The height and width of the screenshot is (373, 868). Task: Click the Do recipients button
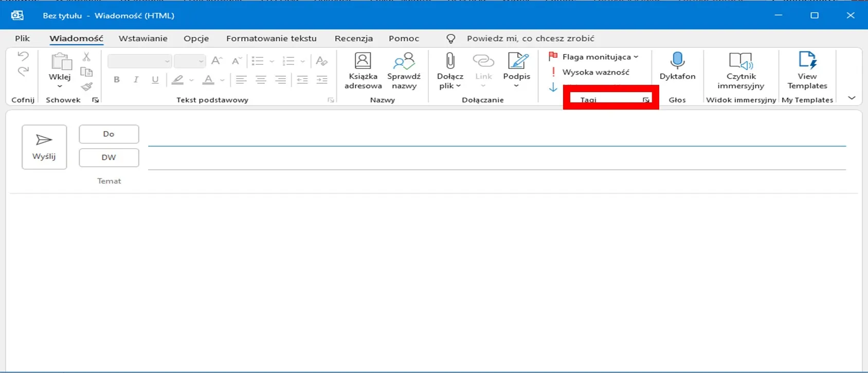109,134
